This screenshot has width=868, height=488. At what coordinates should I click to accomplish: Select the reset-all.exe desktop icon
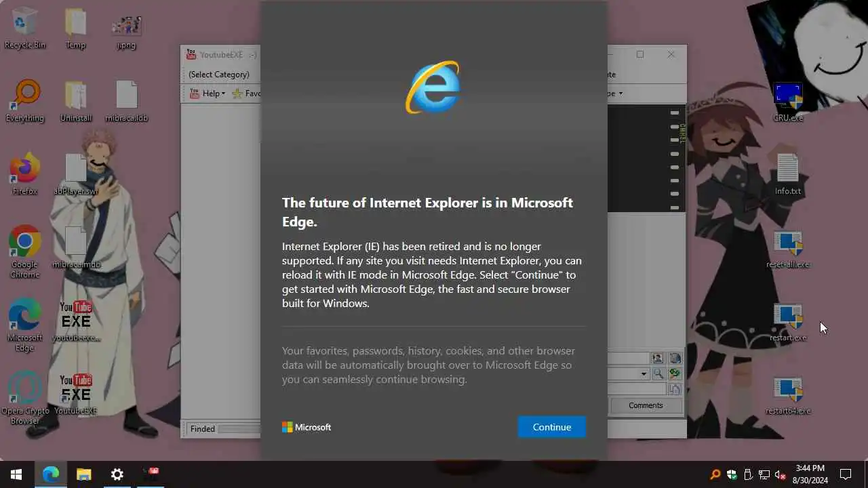[788, 248]
